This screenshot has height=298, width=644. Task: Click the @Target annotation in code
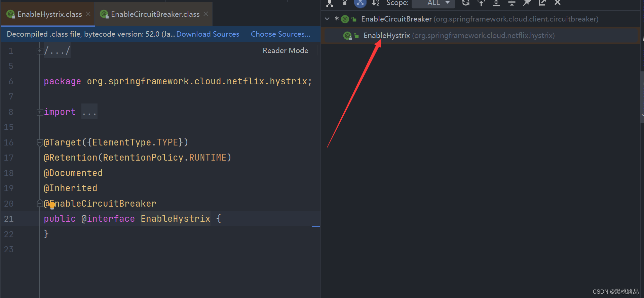click(63, 142)
